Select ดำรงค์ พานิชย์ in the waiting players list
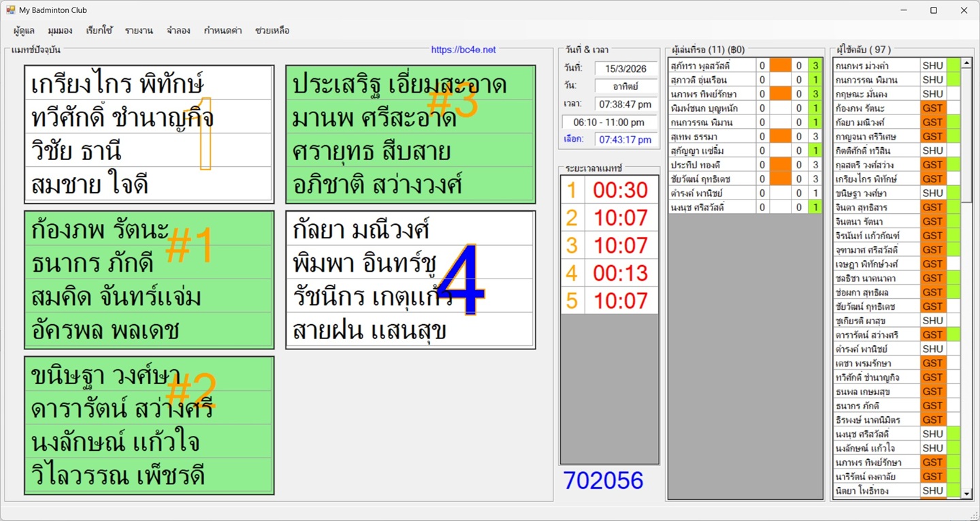Image resolution: width=980 pixels, height=521 pixels. coord(713,193)
